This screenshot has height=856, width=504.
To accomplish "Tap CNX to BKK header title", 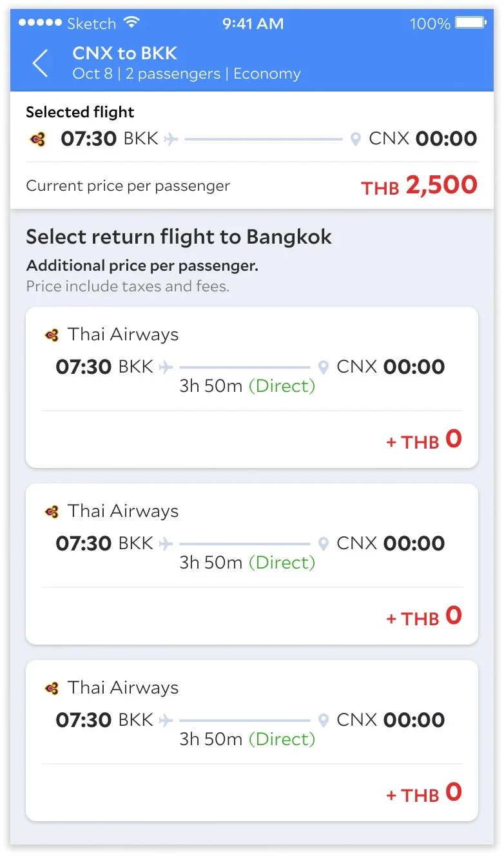I will coord(125,53).
